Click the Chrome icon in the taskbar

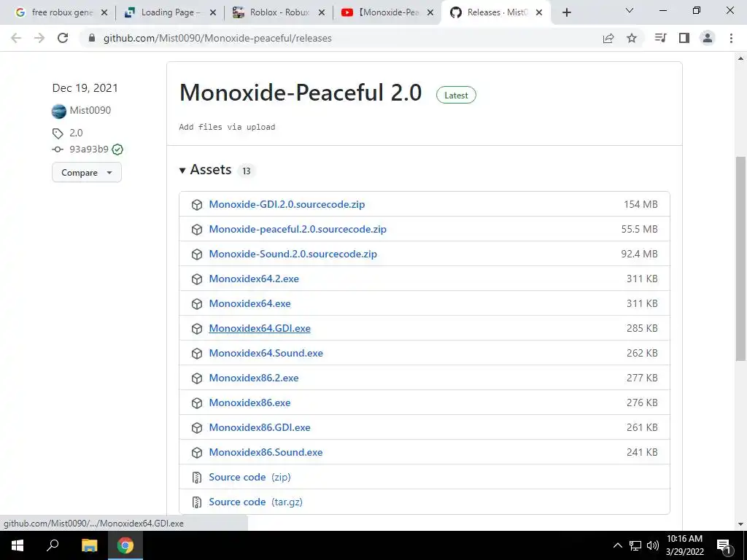pos(125,545)
